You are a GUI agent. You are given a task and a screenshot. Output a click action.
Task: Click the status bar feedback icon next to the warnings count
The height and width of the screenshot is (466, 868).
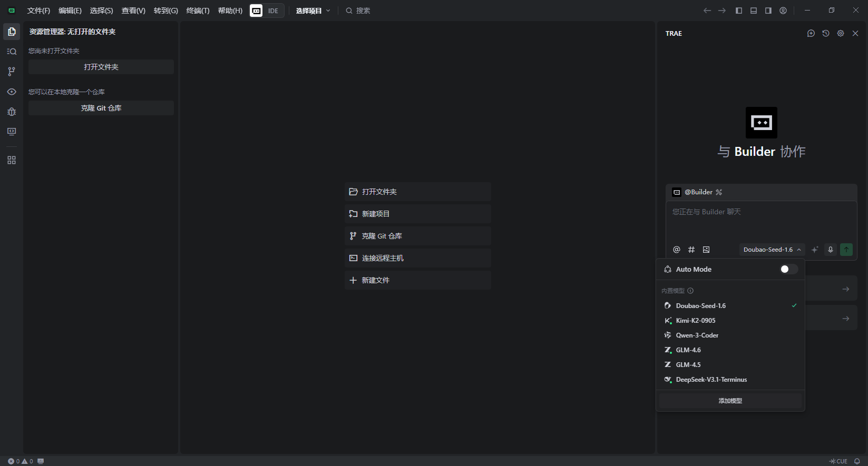[41, 461]
